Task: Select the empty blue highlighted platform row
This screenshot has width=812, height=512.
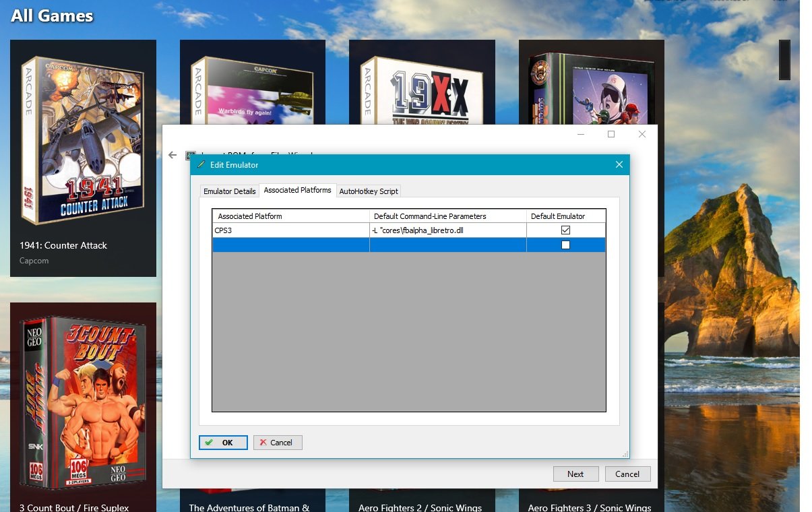Action: point(409,245)
